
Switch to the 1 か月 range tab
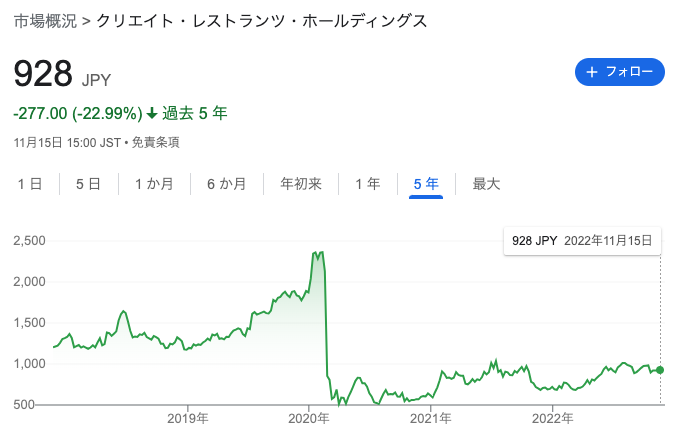(x=154, y=184)
